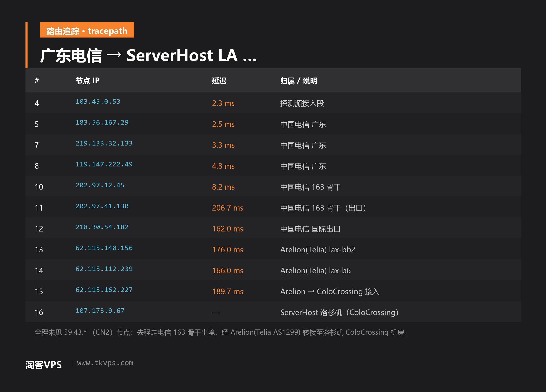Select IP address 183.56.167.29
546x392 pixels.
102,123
